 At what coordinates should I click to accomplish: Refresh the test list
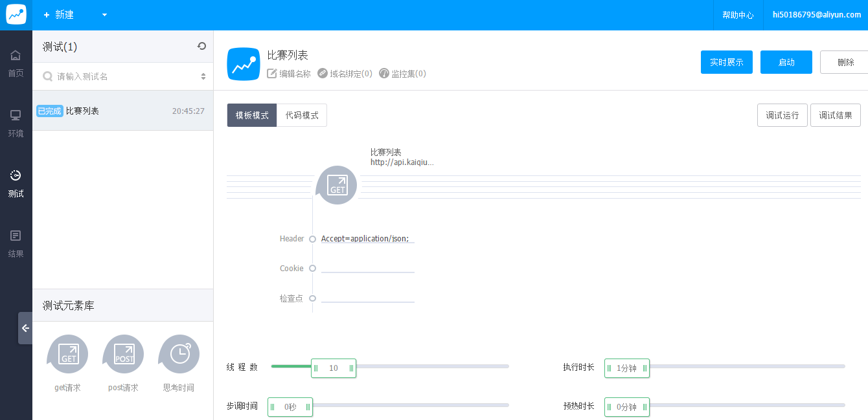click(x=201, y=46)
